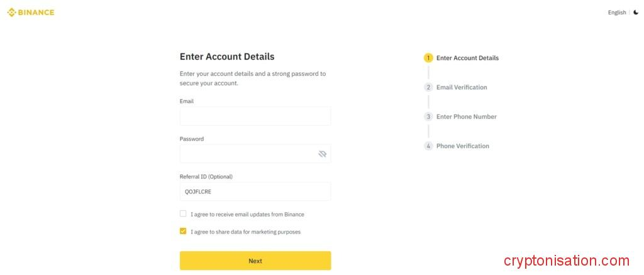Viewport: 644px width, 275px height.
Task: Toggle dark mode moon icon
Action: pyautogui.click(x=636, y=13)
